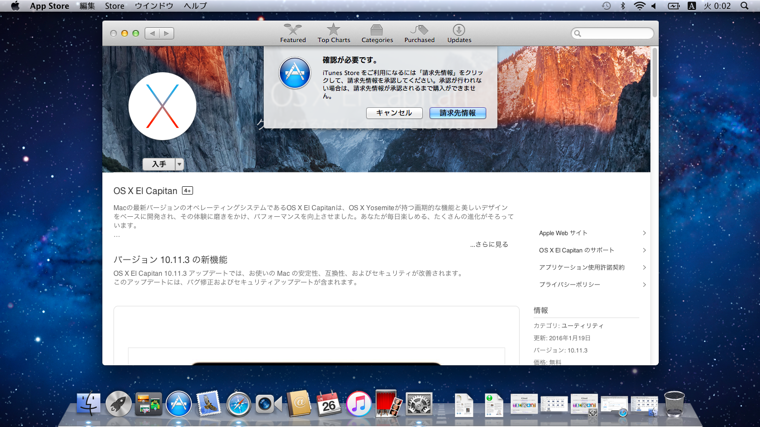Click the chevron next to アプリケーション使用許諾契約

point(644,268)
